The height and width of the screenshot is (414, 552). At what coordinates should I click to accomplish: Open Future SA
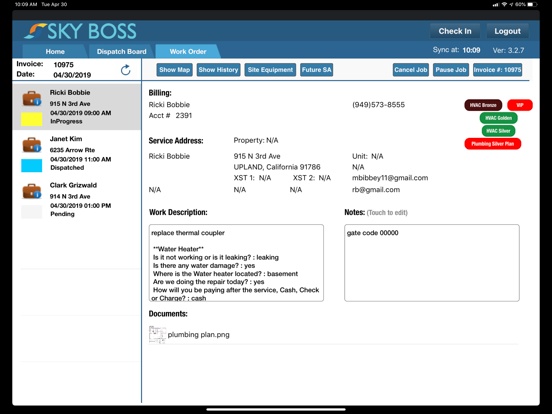pos(316,70)
